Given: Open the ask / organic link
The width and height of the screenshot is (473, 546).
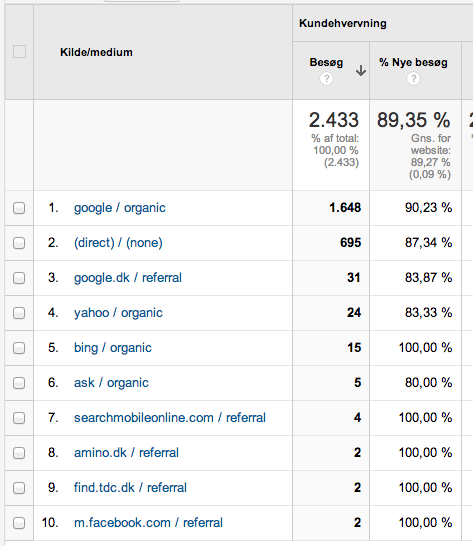Looking at the screenshot, I should pos(111,383).
